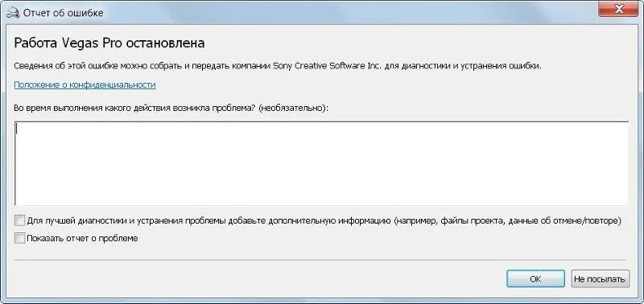Image resolution: width=644 pixels, height=304 pixels.
Task: Choose the Не посылать button
Action: [600, 279]
